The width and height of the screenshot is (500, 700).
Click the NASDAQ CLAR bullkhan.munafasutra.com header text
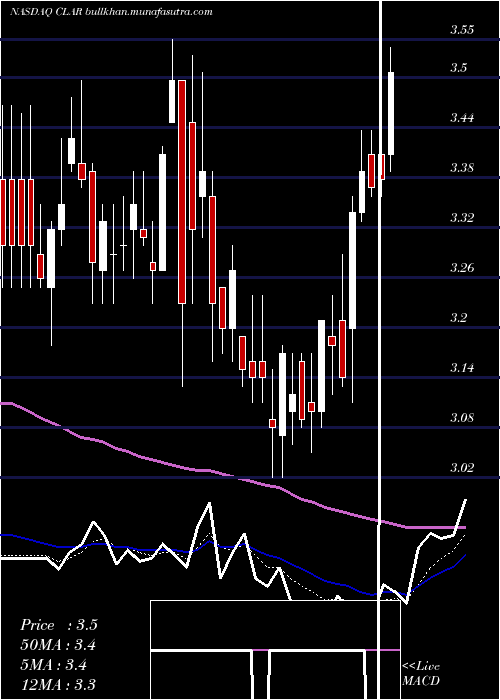(x=111, y=12)
